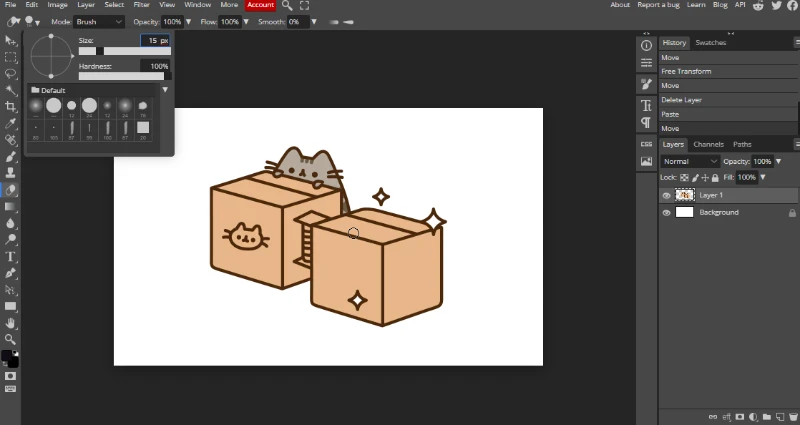Choose the Gradient tool
The width and height of the screenshot is (800, 425).
click(11, 207)
